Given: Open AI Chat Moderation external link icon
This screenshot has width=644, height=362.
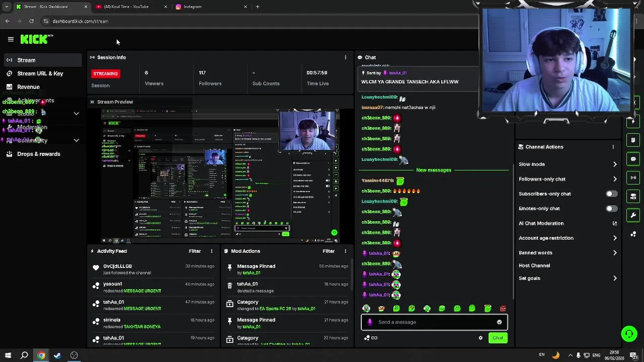Looking at the screenshot, I should (615, 223).
